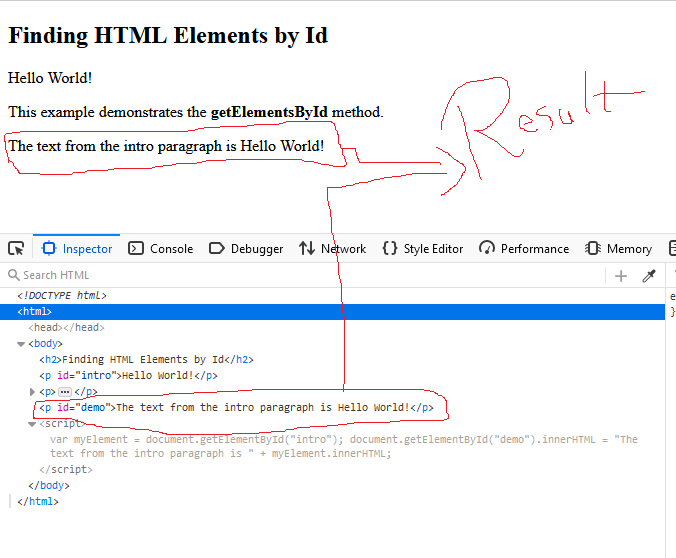
Task: Select the highlighted html opening tag row
Action: [x=332, y=312]
